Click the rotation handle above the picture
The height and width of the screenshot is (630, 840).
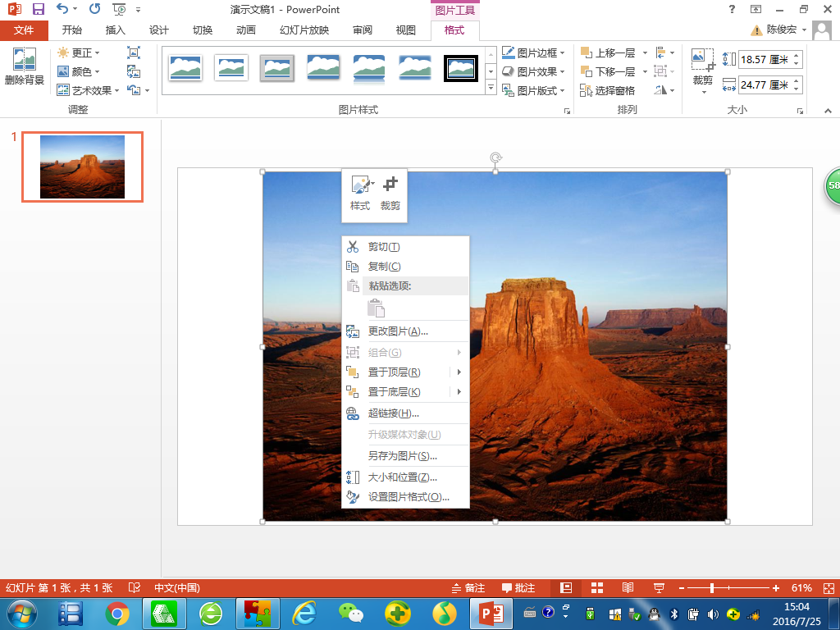pyautogui.click(x=495, y=157)
